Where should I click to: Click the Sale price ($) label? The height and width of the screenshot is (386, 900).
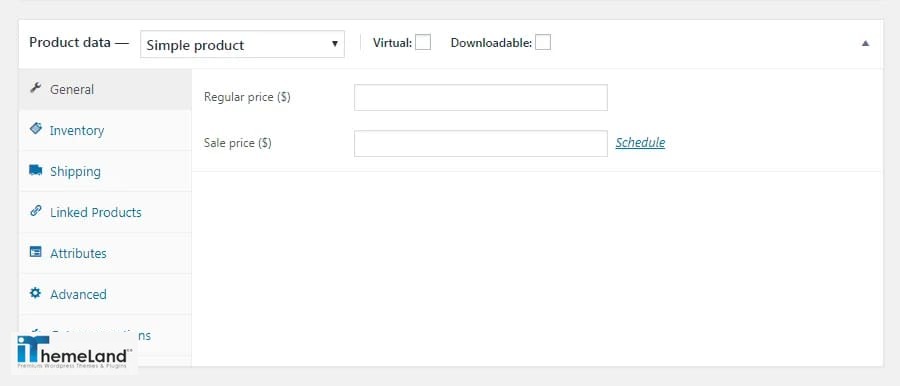[237, 143]
